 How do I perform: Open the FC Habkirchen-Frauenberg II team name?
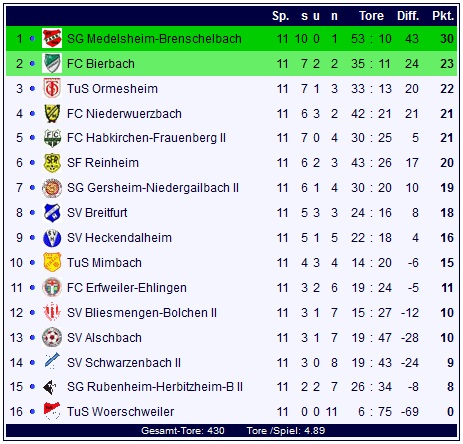pyautogui.click(x=146, y=138)
